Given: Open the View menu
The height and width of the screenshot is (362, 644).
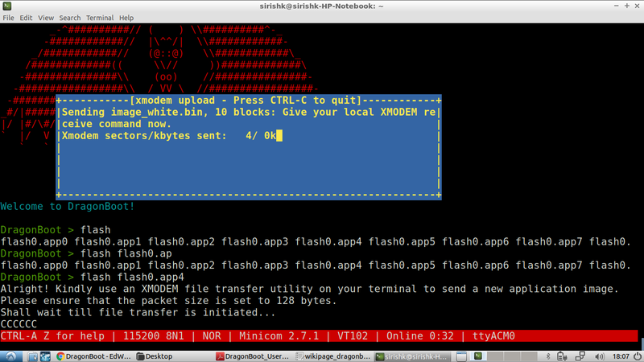Looking at the screenshot, I should tap(47, 17).
